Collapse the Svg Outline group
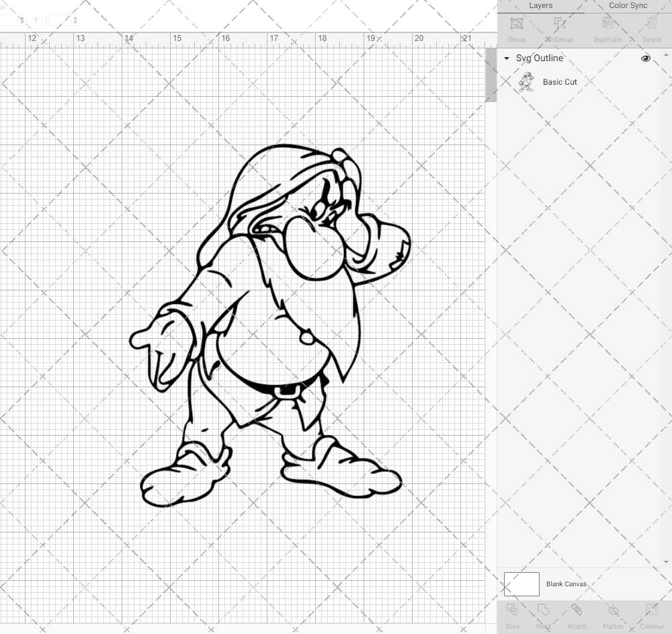This screenshot has width=672, height=634. pyautogui.click(x=506, y=58)
